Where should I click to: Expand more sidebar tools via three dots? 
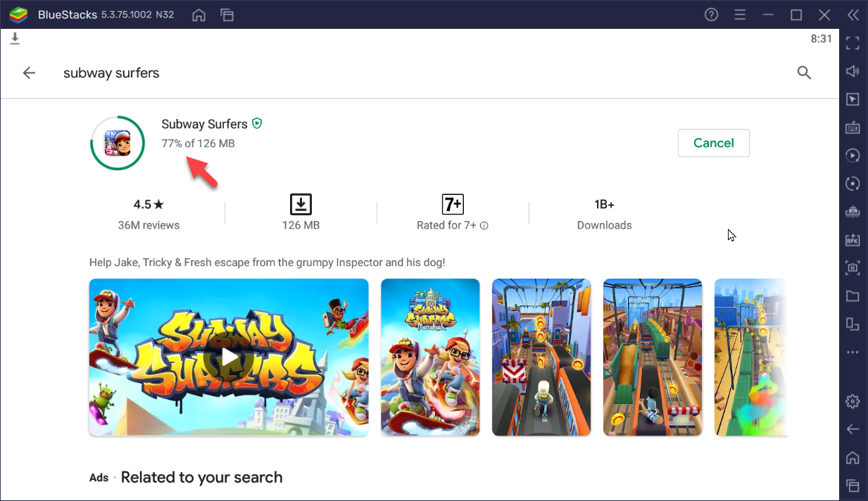(x=853, y=352)
